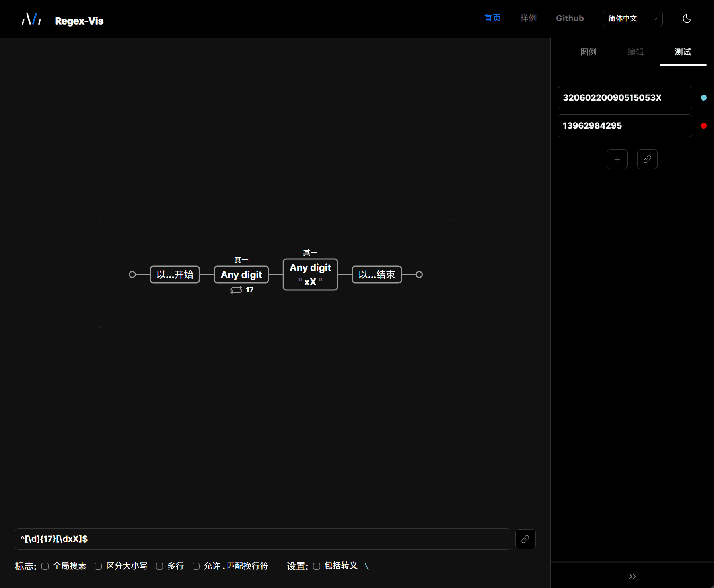Switch to the 编辑 tab

tap(635, 52)
